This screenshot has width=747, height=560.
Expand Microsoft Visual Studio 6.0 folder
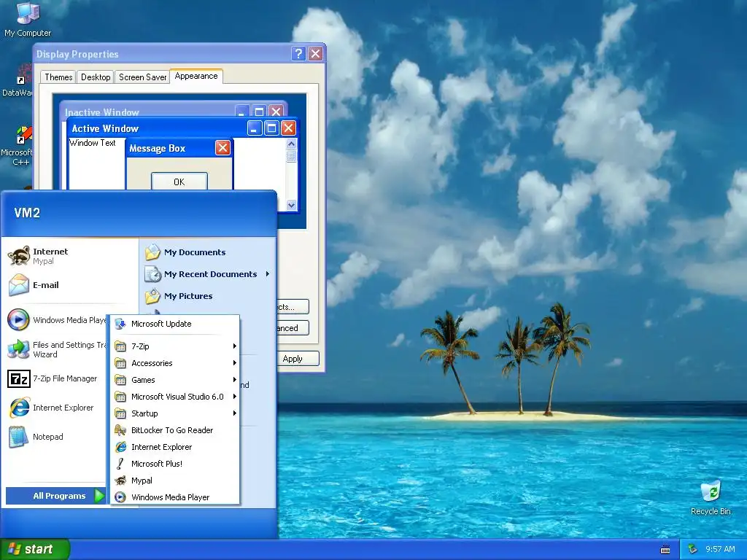click(x=175, y=397)
